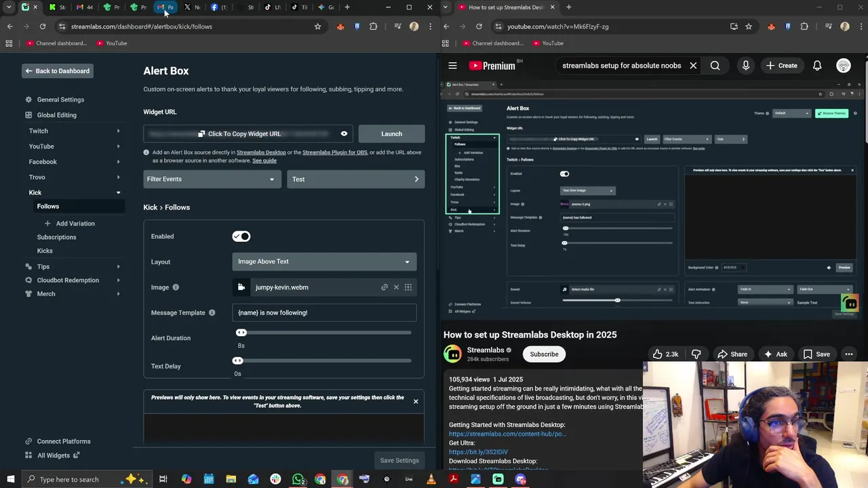The height and width of the screenshot is (488, 868).
Task: Open the Layout dropdown showing Image Above Text
Action: point(324,262)
